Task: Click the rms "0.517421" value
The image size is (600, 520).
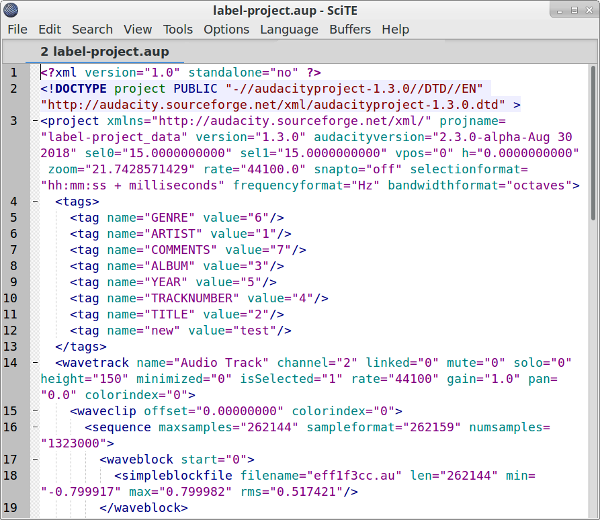Action: click(x=306, y=492)
